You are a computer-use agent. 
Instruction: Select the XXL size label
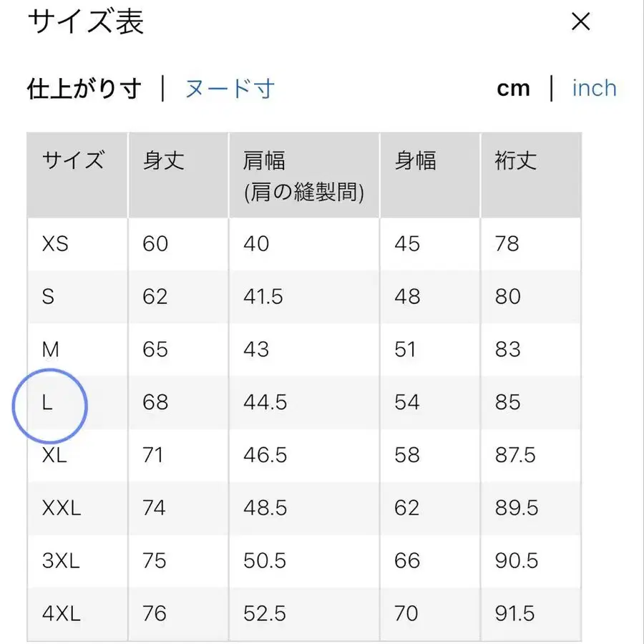(61, 508)
